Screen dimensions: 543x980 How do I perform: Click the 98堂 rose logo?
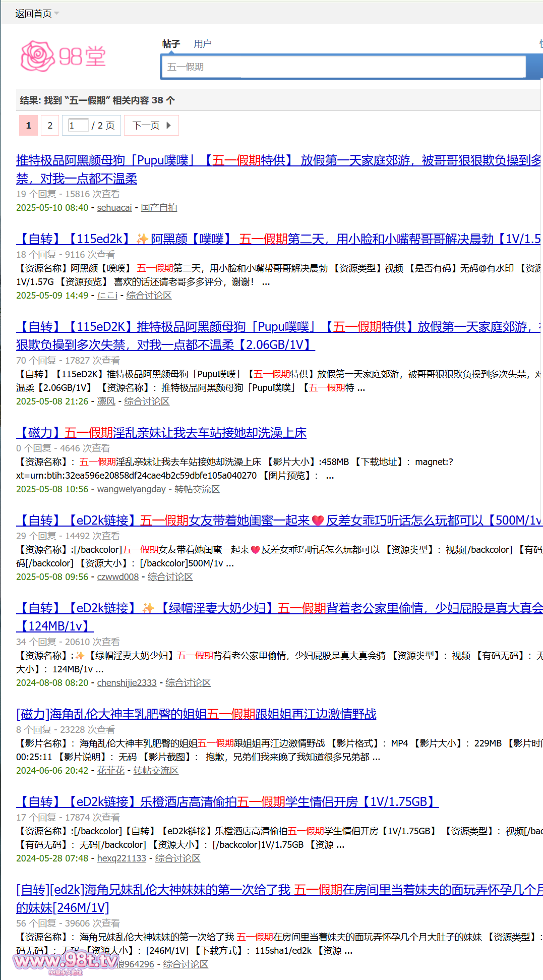click(x=63, y=56)
